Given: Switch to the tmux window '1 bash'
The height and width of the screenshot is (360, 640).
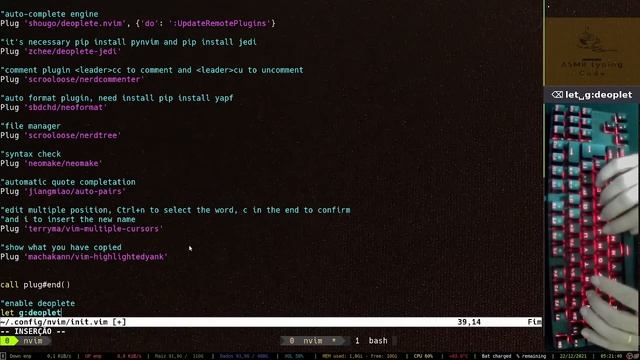Looking at the screenshot, I should pyautogui.click(x=371, y=340).
